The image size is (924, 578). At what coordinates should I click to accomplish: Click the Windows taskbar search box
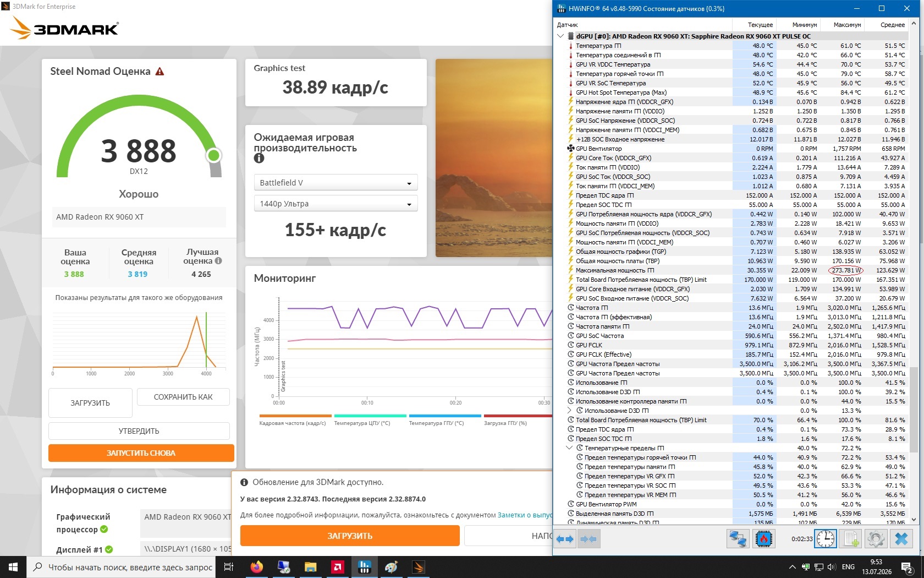pyautogui.click(x=122, y=567)
